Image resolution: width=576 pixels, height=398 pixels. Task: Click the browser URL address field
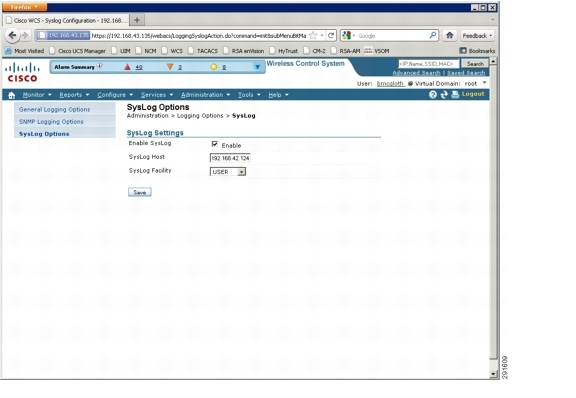(198, 35)
